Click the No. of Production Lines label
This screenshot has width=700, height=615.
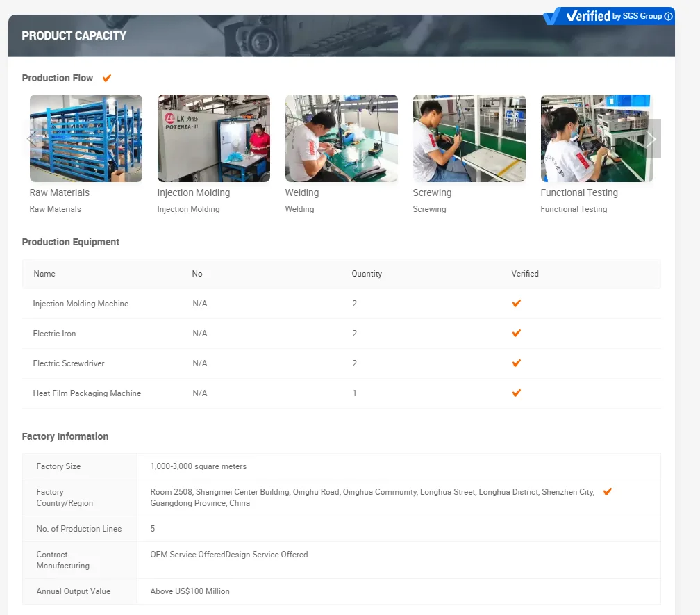click(x=79, y=529)
